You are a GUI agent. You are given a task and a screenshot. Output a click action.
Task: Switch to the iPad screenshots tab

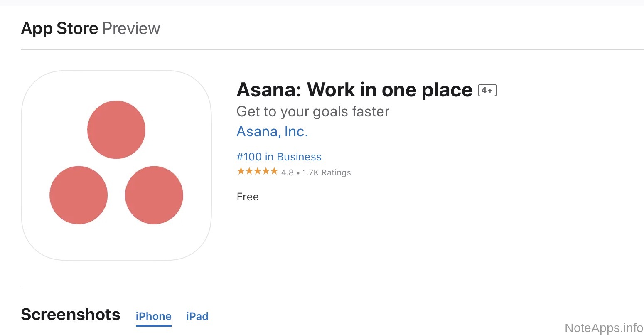tap(197, 316)
